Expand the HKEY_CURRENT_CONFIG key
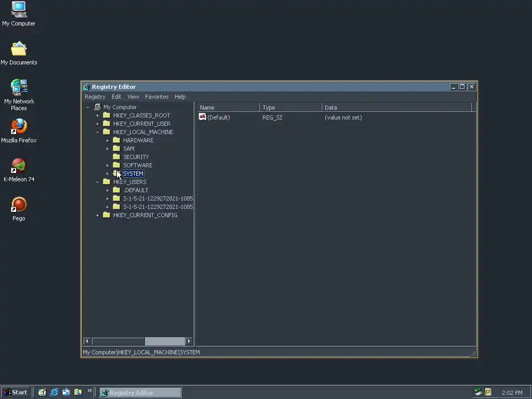The image size is (532, 399). coord(97,215)
